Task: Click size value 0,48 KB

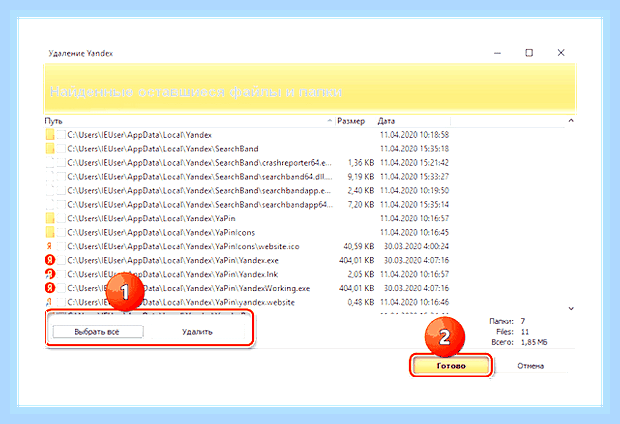Action: (361, 302)
